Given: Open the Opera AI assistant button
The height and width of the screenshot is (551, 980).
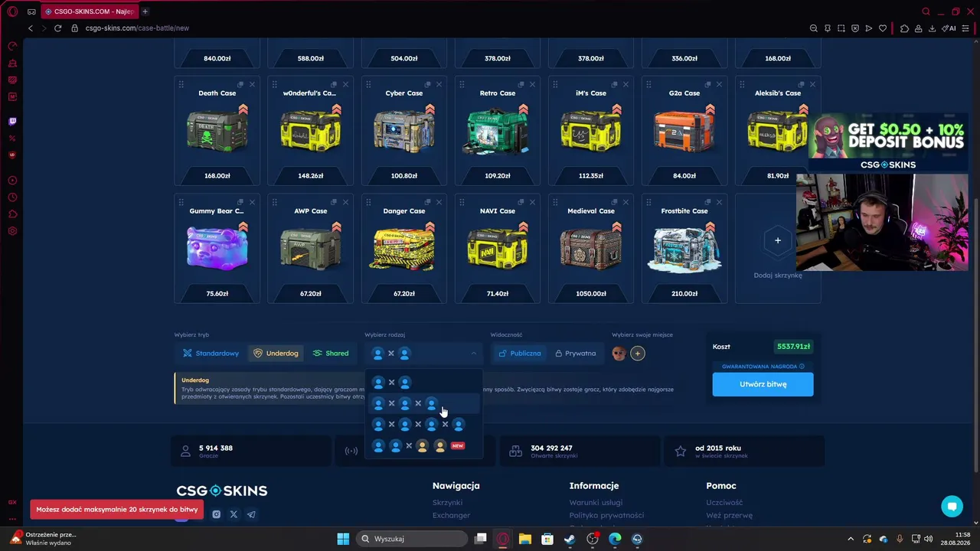Looking at the screenshot, I should coord(949,28).
